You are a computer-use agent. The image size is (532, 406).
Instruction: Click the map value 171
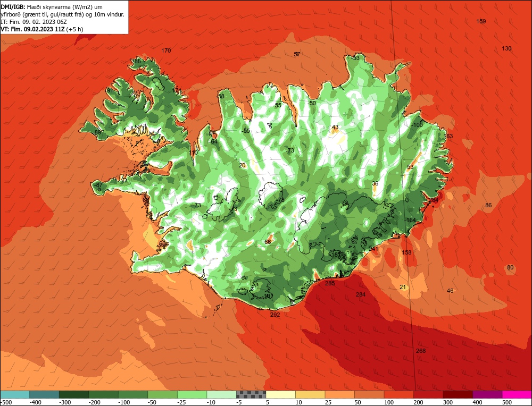click(177, 90)
